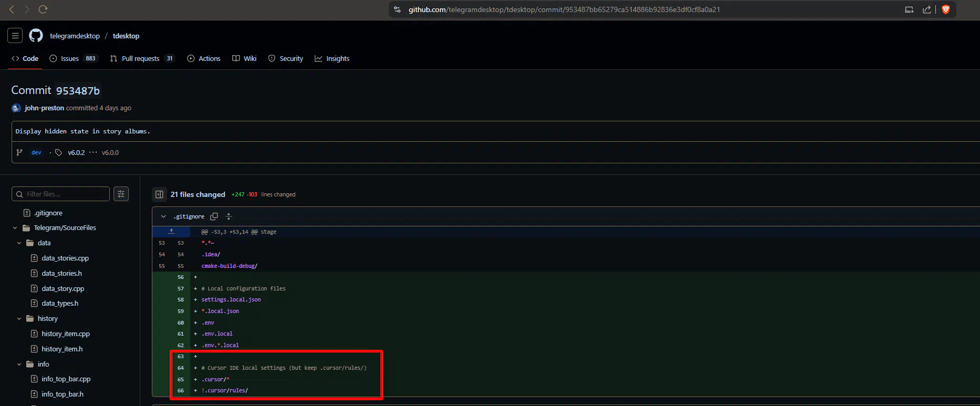Viewport: 980px width, 406px height.
Task: Click the '21 files changed' heading
Action: 198,194
